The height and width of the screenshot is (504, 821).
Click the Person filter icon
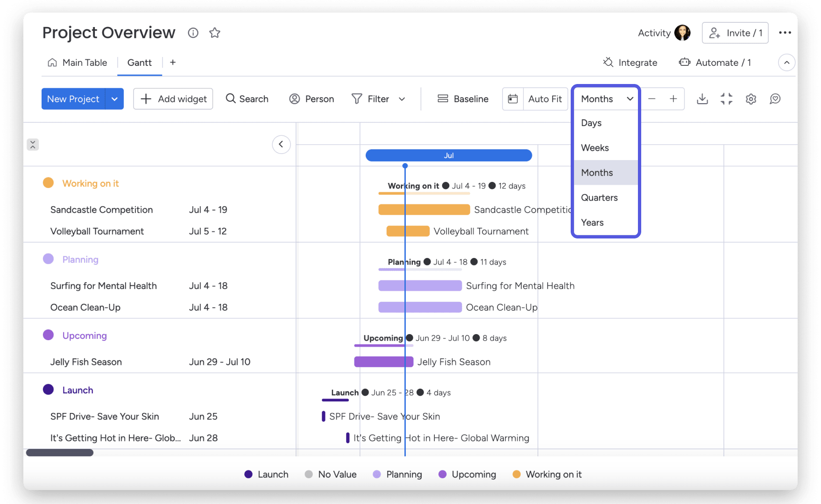pyautogui.click(x=295, y=98)
